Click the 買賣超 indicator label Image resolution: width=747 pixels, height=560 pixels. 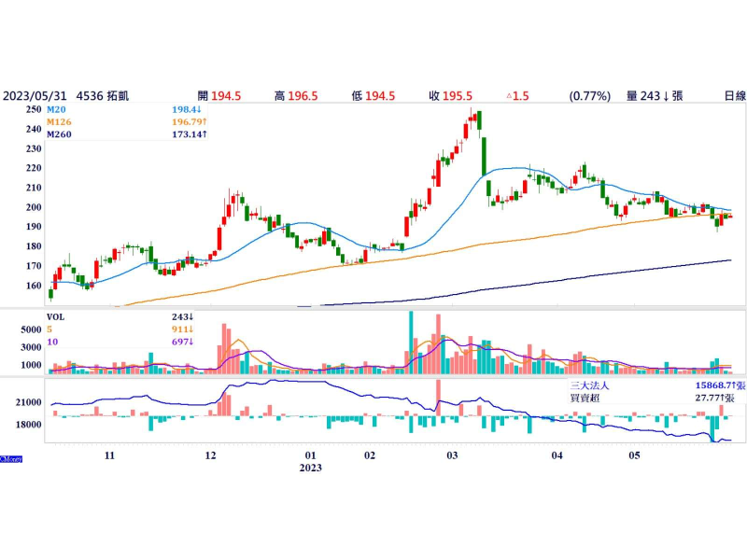586,399
